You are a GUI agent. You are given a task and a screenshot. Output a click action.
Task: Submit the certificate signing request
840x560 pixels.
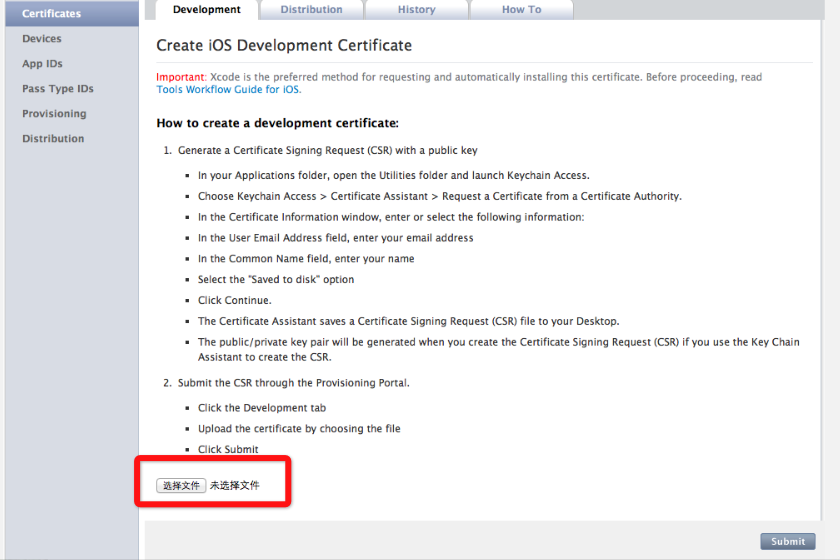tap(788, 541)
